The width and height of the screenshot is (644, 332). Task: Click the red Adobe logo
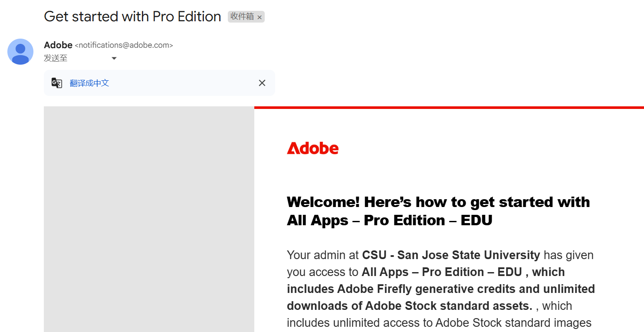pyautogui.click(x=312, y=148)
